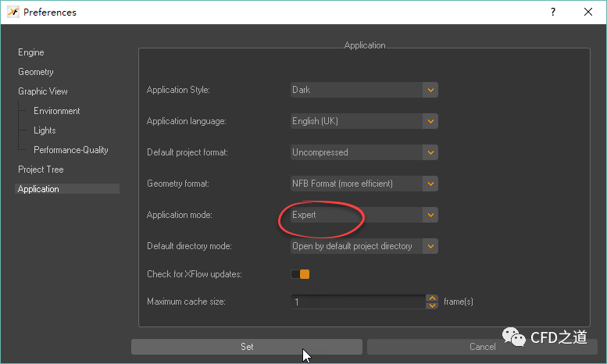The width and height of the screenshot is (607, 364).
Task: Expand the Application mode dropdown
Action: click(363, 215)
